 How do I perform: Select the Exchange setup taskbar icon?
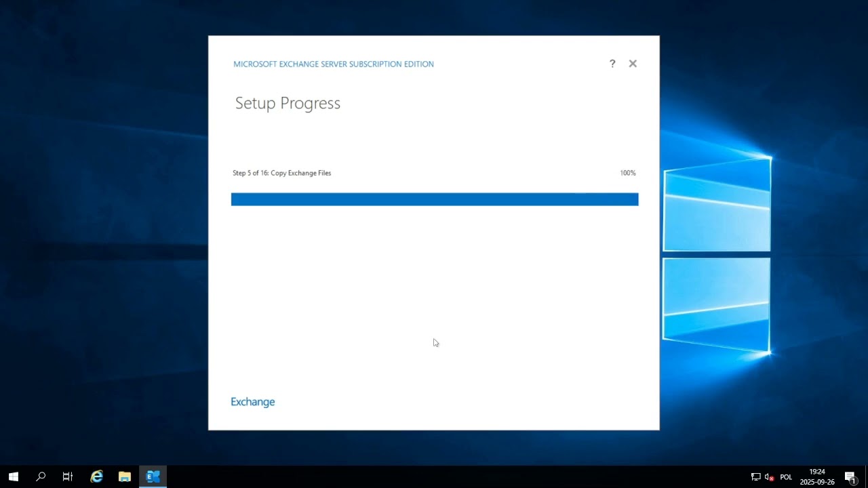(153, 477)
